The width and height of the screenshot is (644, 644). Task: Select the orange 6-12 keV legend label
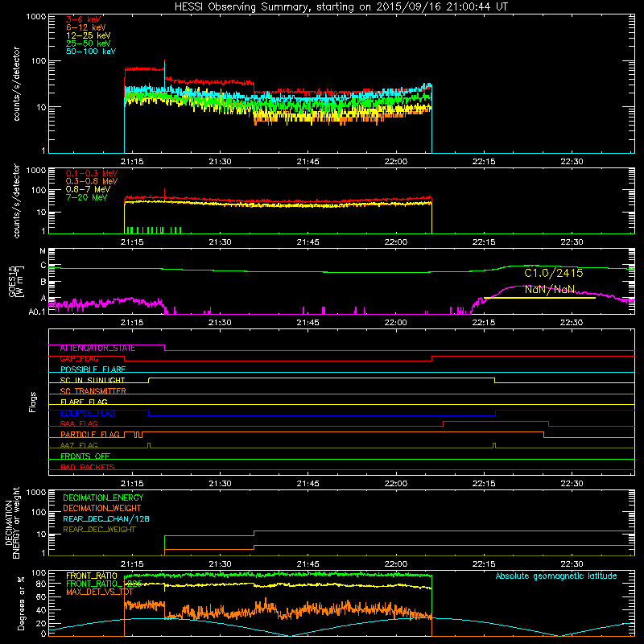pyautogui.click(x=86, y=27)
